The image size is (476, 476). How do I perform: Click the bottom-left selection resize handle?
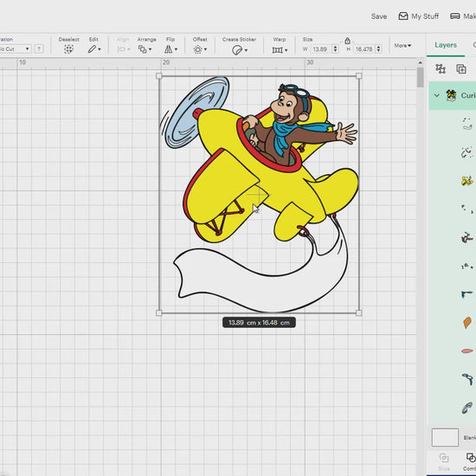click(158, 313)
